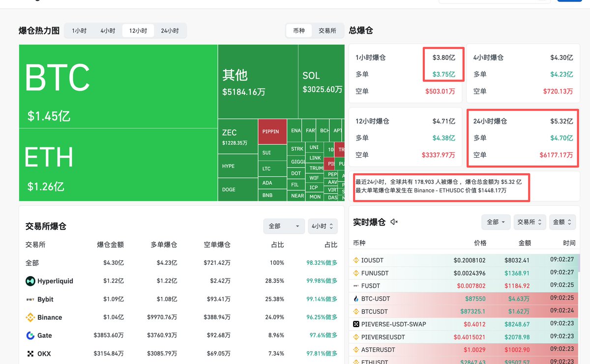Open the 交易所 filter in 实时爆仓

[530, 222]
